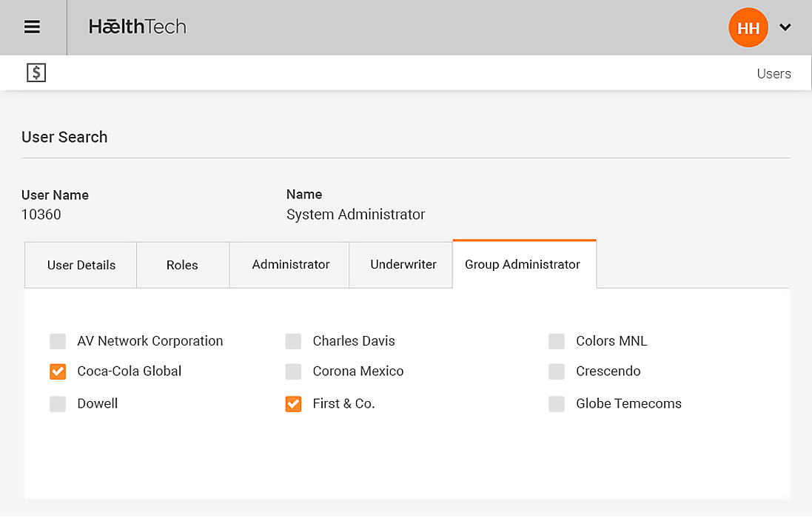The height and width of the screenshot is (518, 812).
Task: Expand the user account dropdown arrow
Action: click(x=785, y=28)
